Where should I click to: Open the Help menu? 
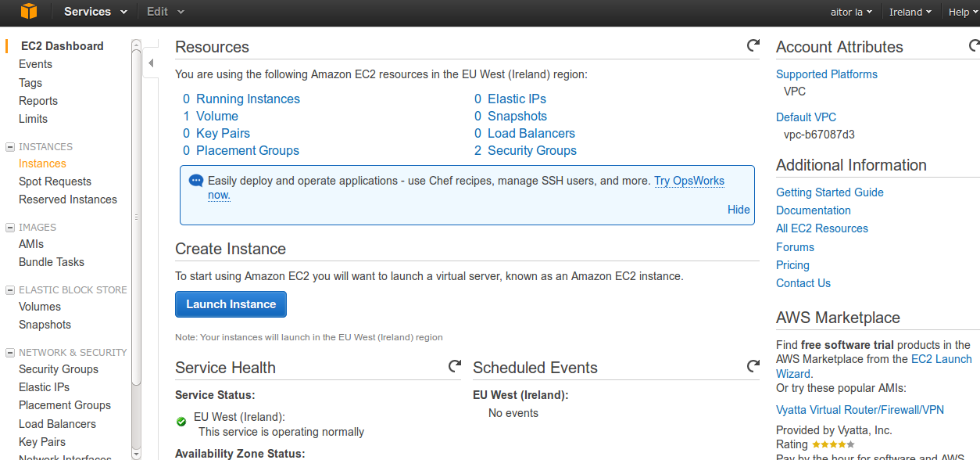click(962, 12)
